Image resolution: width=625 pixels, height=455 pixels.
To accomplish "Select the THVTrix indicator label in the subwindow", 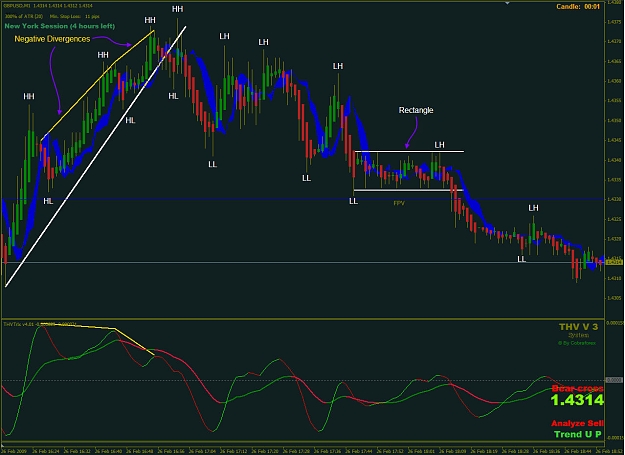I will click(x=40, y=324).
